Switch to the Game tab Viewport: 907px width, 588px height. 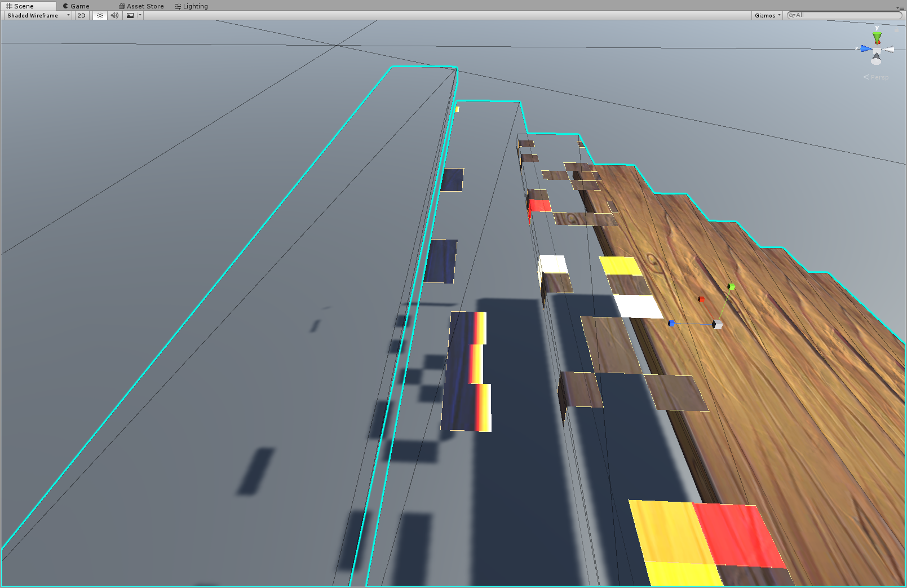click(76, 6)
